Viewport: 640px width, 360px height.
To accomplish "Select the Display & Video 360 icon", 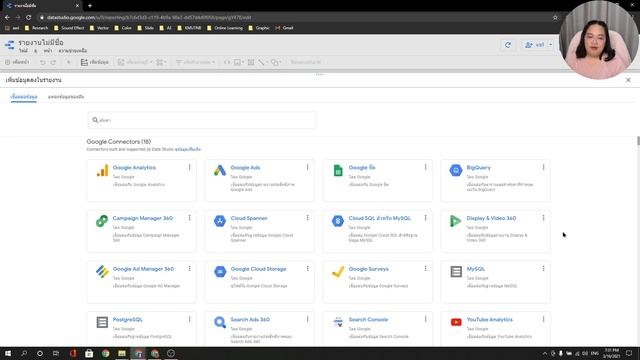I will coord(456,221).
